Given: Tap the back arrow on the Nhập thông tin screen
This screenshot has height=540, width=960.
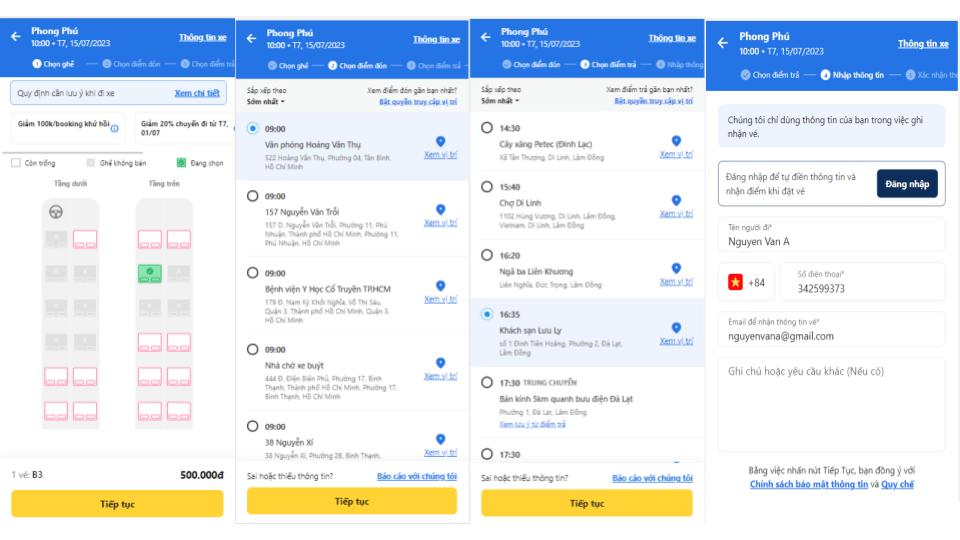Looking at the screenshot, I should pyautogui.click(x=723, y=43).
